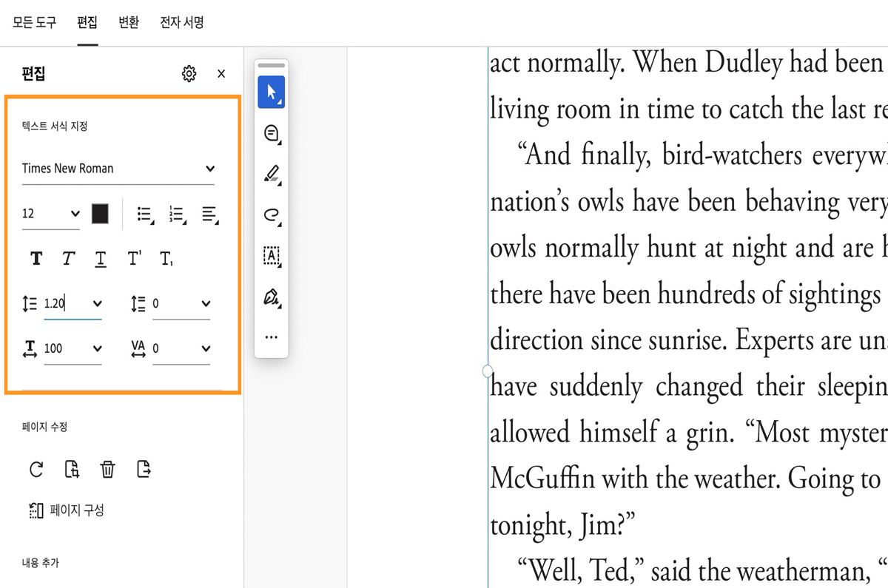Open text alignment options
Screen dimensions: 888x588
click(x=210, y=214)
